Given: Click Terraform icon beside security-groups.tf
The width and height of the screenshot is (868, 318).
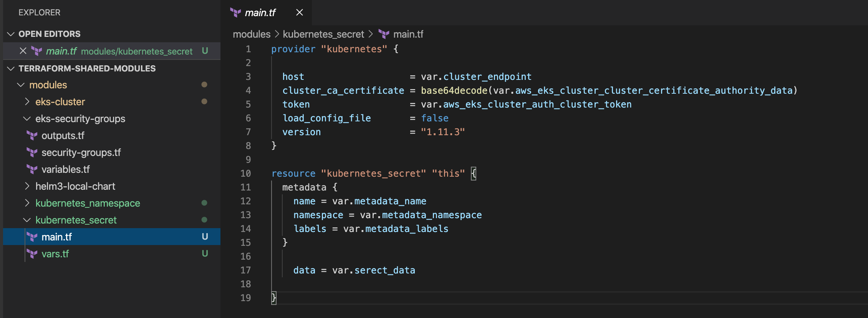Looking at the screenshot, I should point(32,152).
